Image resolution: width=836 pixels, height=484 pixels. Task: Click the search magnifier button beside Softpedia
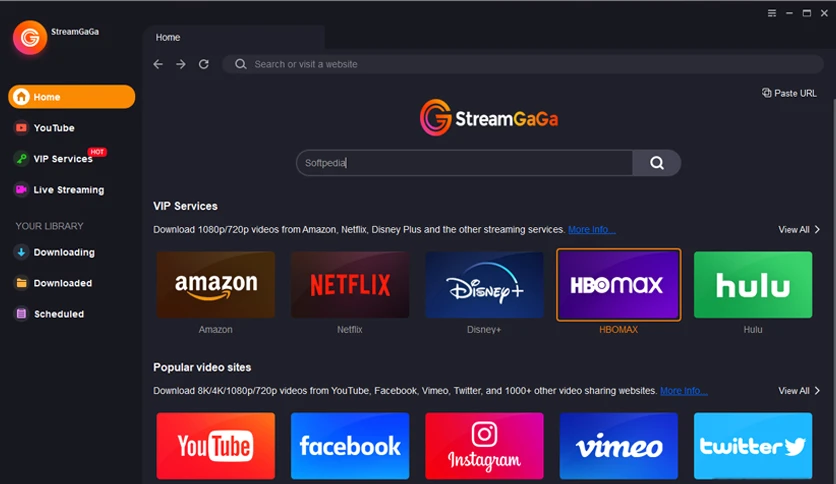[656, 163]
